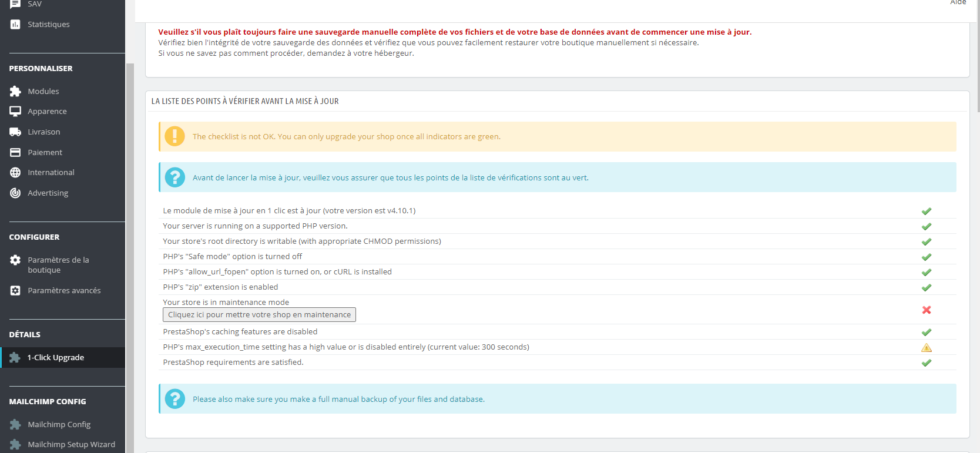Click the question icon beside 'Please also make sure'

pos(174,399)
